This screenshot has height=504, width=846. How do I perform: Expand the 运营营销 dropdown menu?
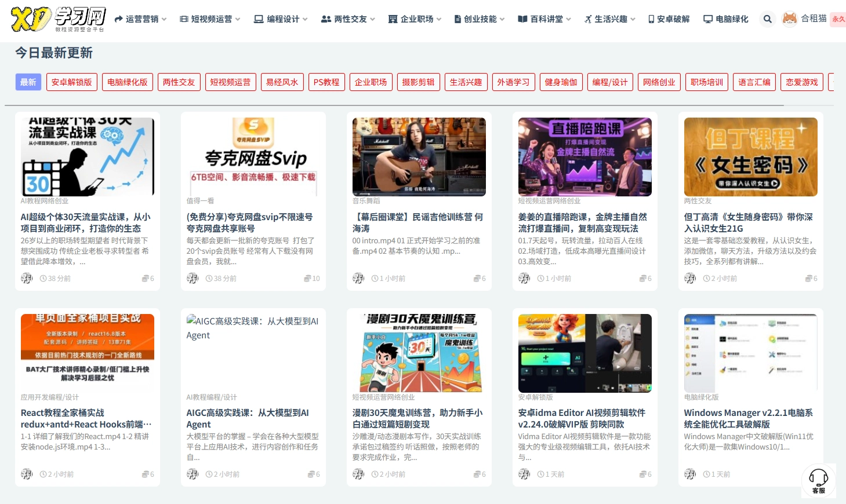[x=141, y=19]
